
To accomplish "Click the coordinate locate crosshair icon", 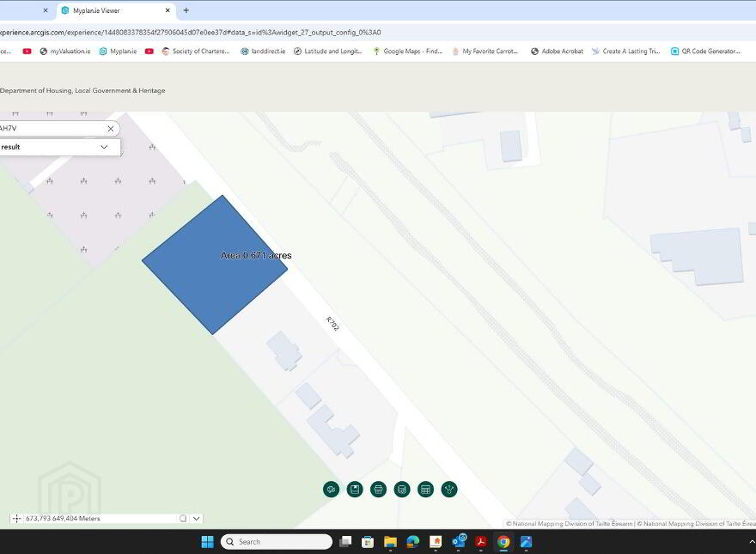I will (16, 518).
